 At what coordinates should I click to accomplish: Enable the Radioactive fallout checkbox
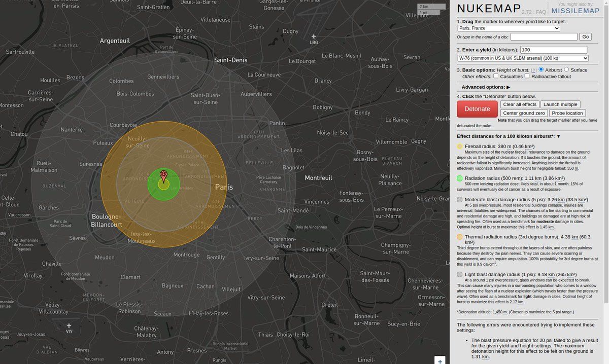tap(527, 76)
